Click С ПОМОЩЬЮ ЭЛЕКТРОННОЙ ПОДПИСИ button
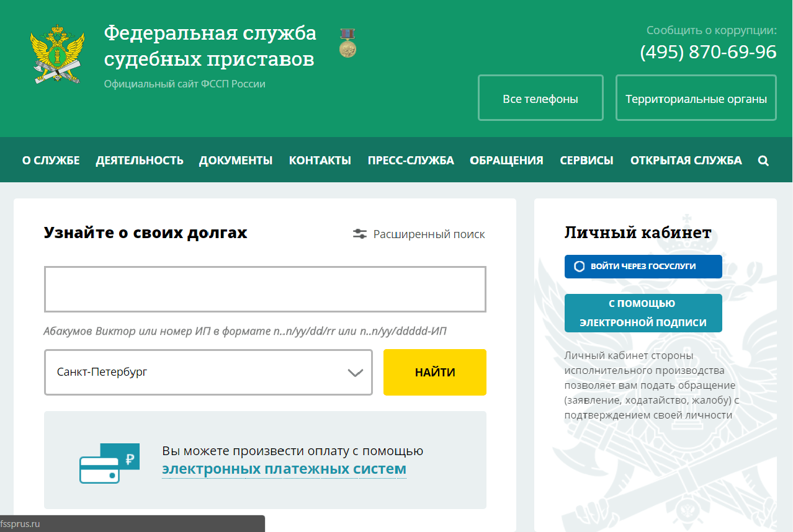793x532 pixels. [x=643, y=313]
